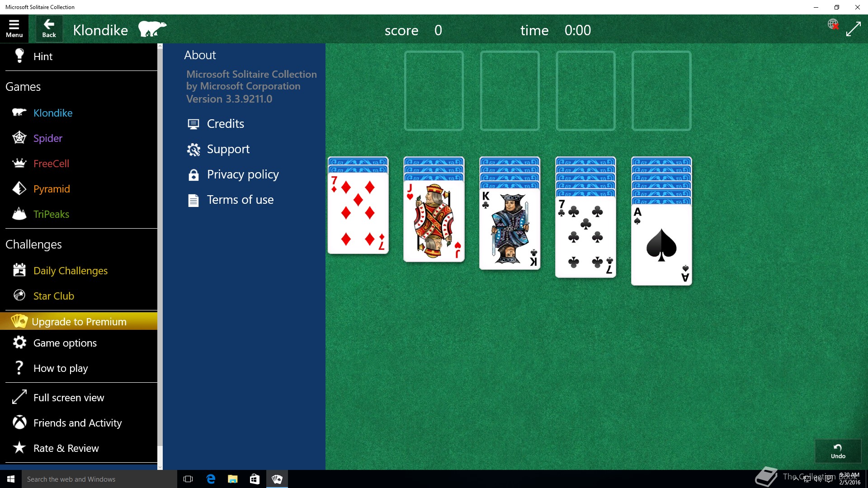The image size is (868, 488).
Task: Click the Game options gear icon
Action: 19,343
